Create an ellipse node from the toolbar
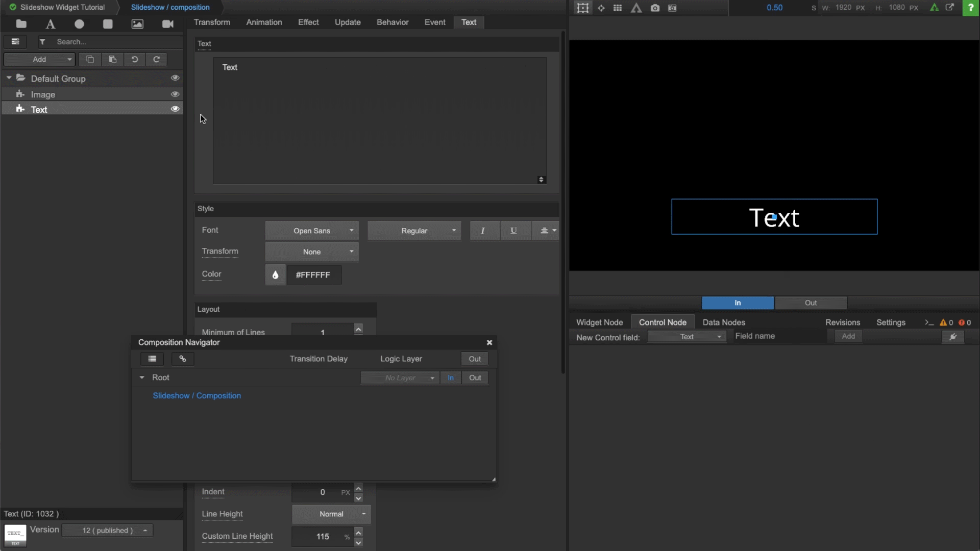The width and height of the screenshot is (980, 551). pyautogui.click(x=79, y=24)
